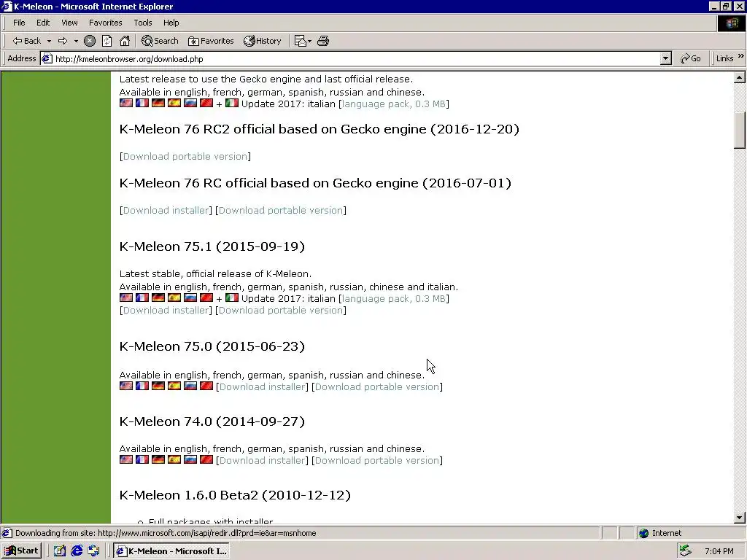
Task: Expand the address bar dropdown
Action: [666, 59]
